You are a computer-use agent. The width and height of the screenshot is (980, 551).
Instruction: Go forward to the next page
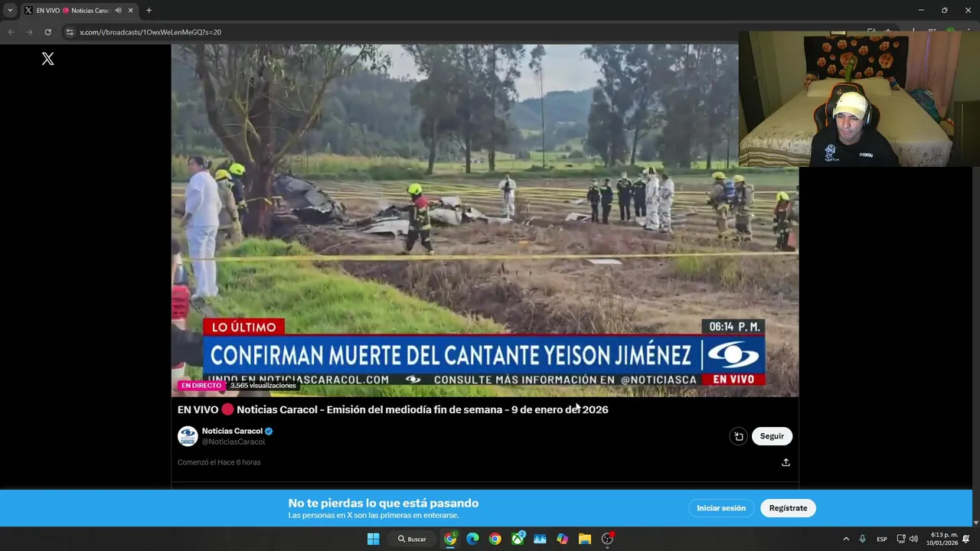tap(29, 32)
